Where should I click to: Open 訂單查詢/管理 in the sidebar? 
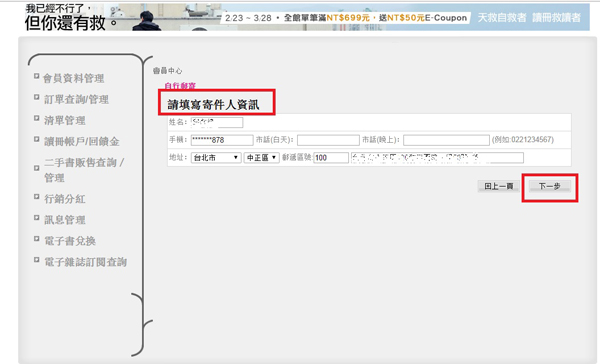(76, 100)
